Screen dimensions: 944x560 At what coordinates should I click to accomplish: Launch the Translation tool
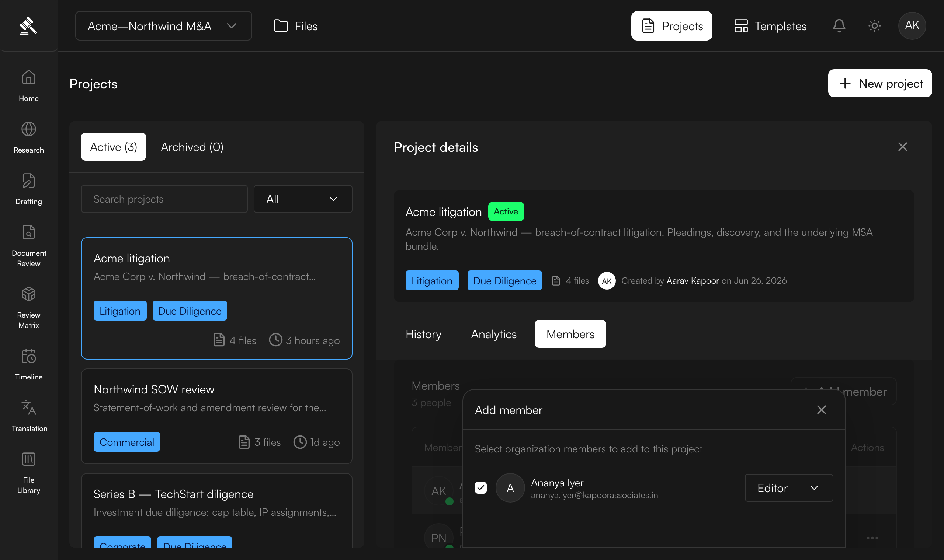pyautogui.click(x=29, y=416)
